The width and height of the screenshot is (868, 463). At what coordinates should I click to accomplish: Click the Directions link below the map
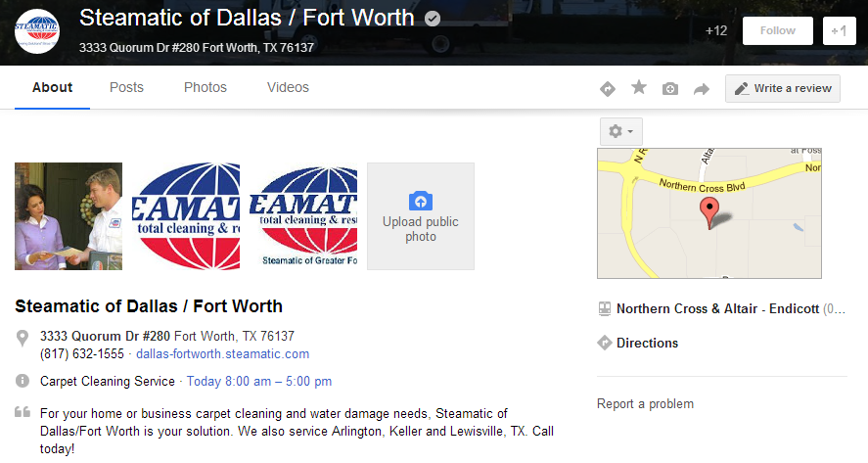647,343
